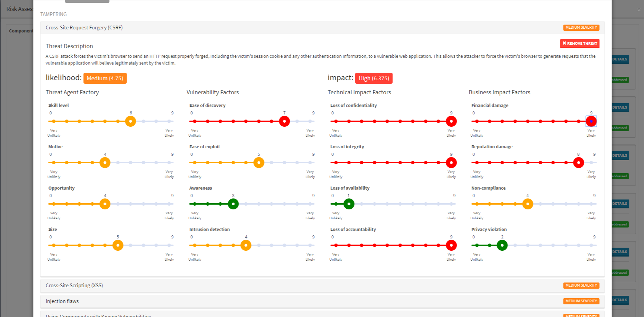This screenshot has width=644, height=317.
Task: Set Financial damage slider to minimum 0
Action: (477, 121)
